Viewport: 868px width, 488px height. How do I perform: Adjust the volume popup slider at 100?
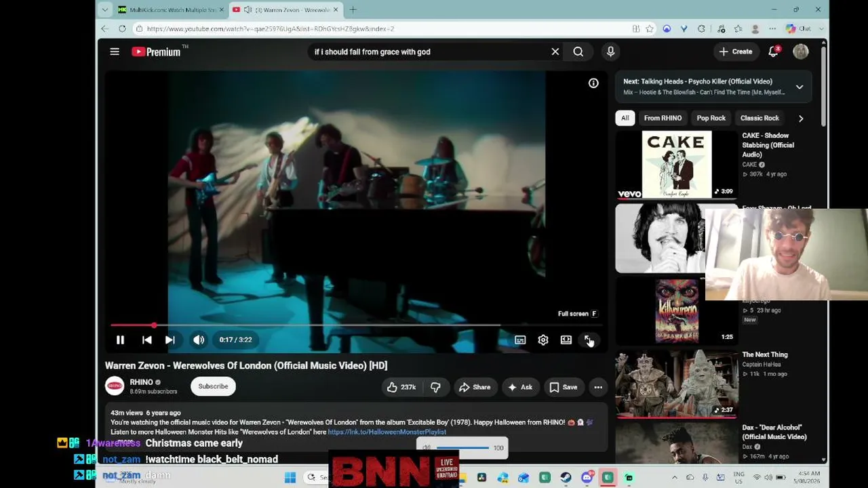pyautogui.click(x=463, y=448)
